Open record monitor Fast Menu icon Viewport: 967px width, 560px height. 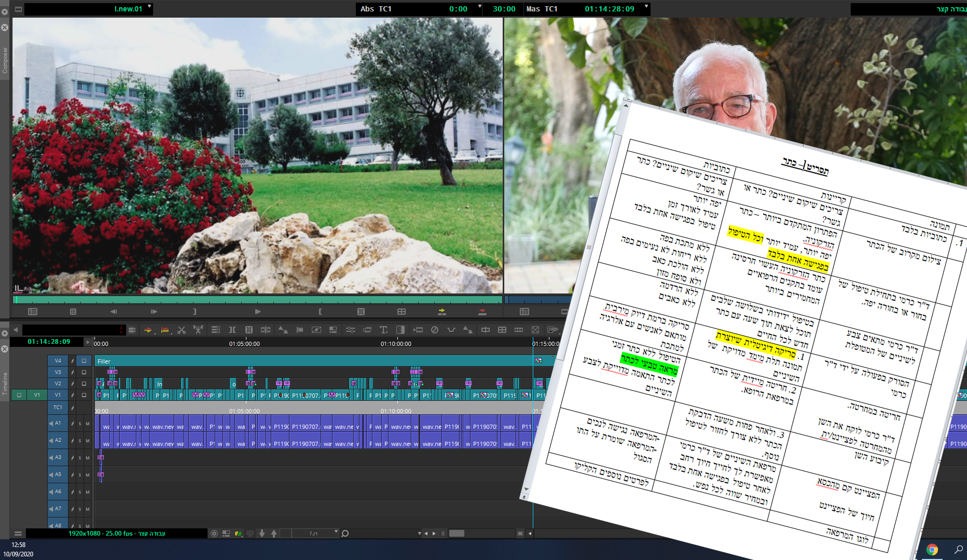pos(524,312)
